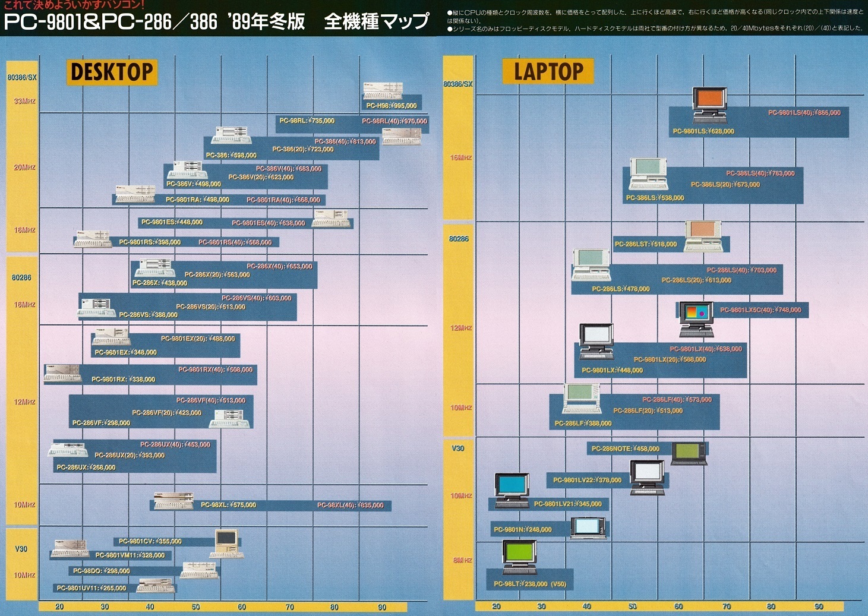Select PC-286VF:¥298,000 text
Viewport: 868px width, 616px height.
click(x=101, y=423)
